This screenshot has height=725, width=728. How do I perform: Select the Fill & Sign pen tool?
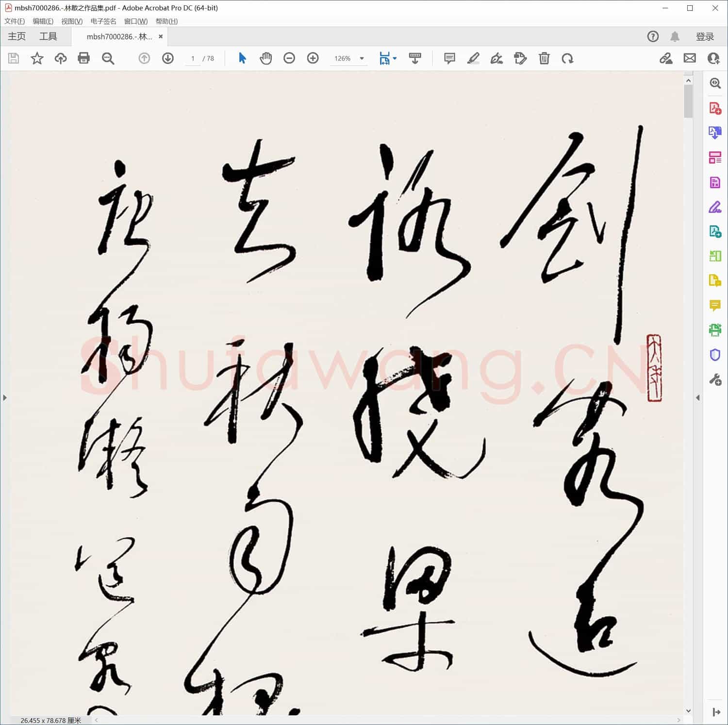pyautogui.click(x=496, y=58)
